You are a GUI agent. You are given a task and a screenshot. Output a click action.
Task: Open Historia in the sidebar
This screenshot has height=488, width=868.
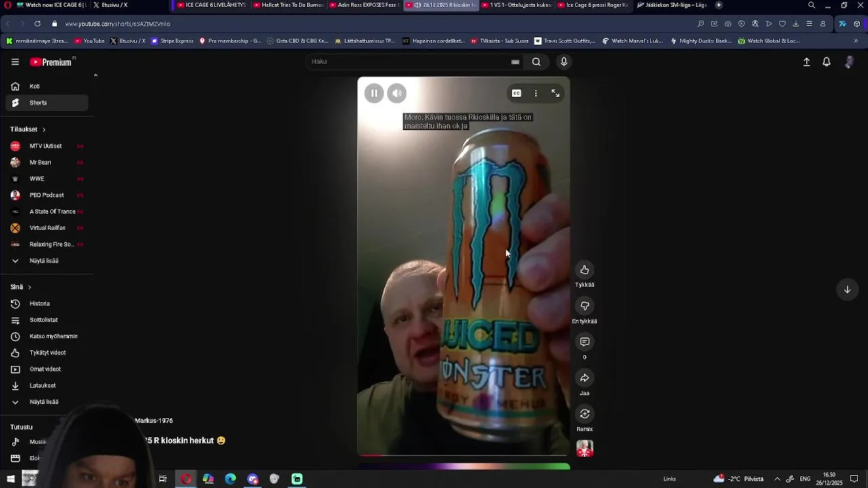tap(47, 304)
